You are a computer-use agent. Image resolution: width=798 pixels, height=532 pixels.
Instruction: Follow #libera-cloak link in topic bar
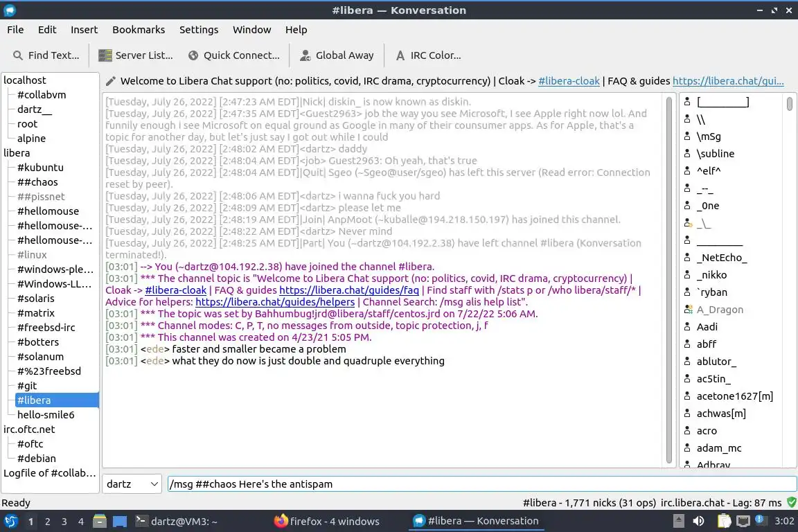click(x=569, y=81)
